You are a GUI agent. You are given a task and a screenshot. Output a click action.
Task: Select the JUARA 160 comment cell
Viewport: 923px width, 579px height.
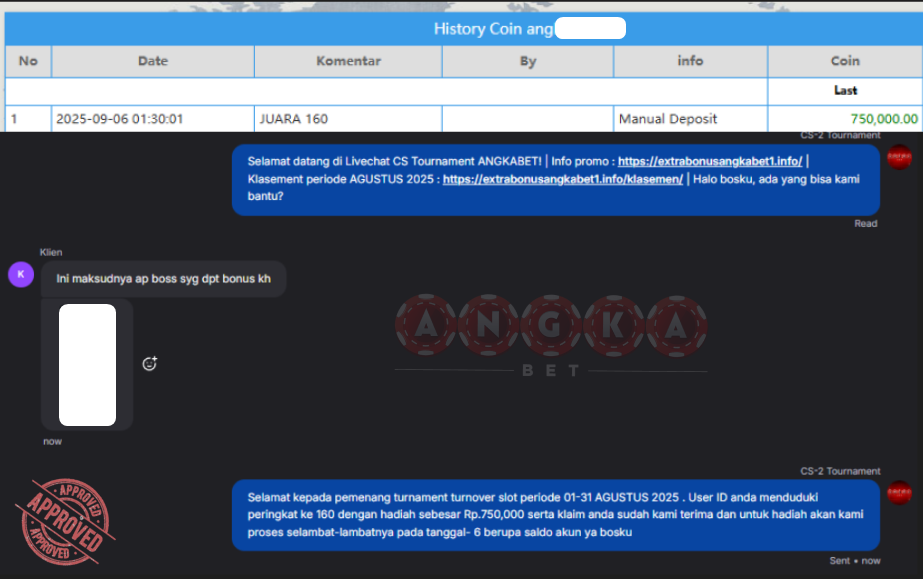(x=348, y=119)
